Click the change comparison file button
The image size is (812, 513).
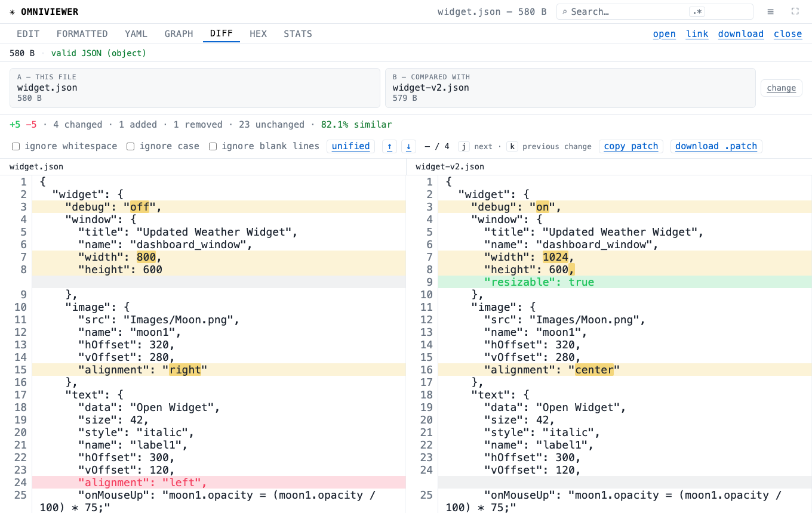(x=782, y=88)
